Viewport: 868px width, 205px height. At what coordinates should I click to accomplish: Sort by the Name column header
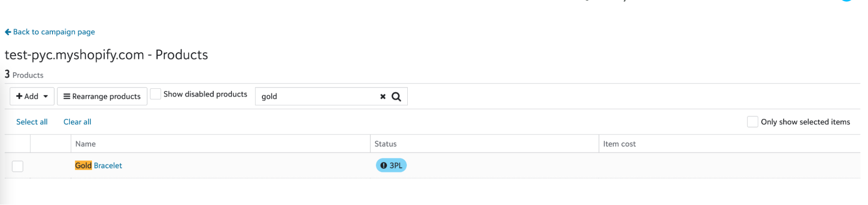(86, 144)
